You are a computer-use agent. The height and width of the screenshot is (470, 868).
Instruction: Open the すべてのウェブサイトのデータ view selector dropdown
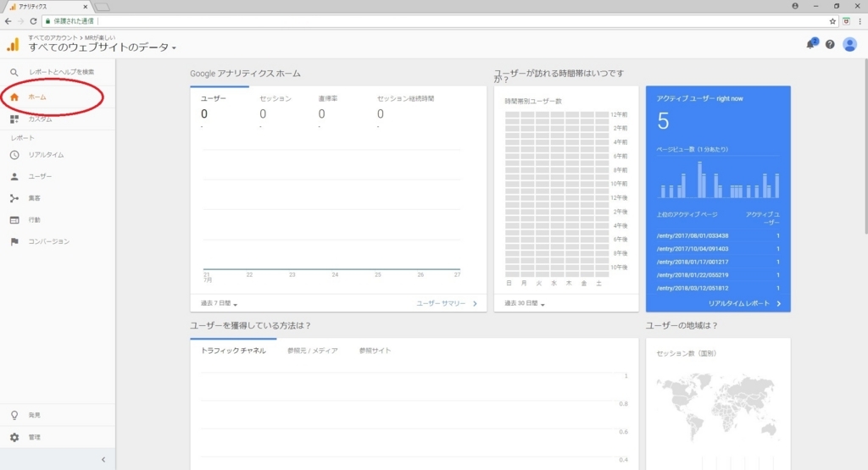pyautogui.click(x=103, y=47)
